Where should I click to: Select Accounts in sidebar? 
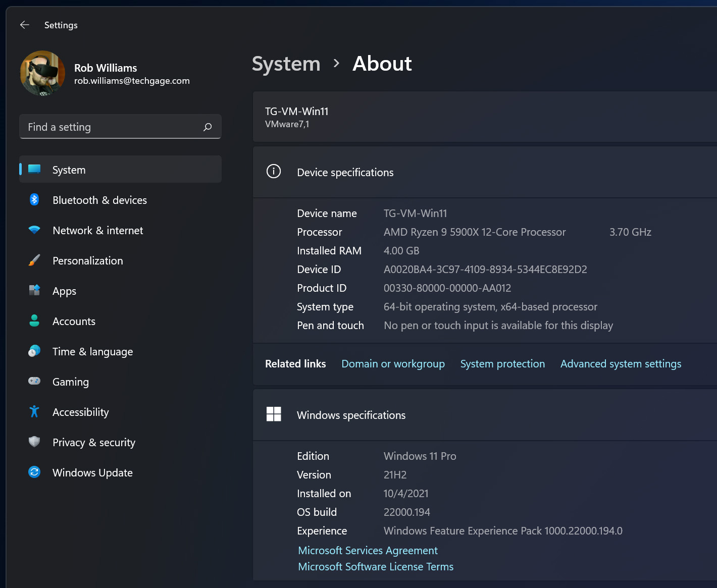(x=120, y=321)
